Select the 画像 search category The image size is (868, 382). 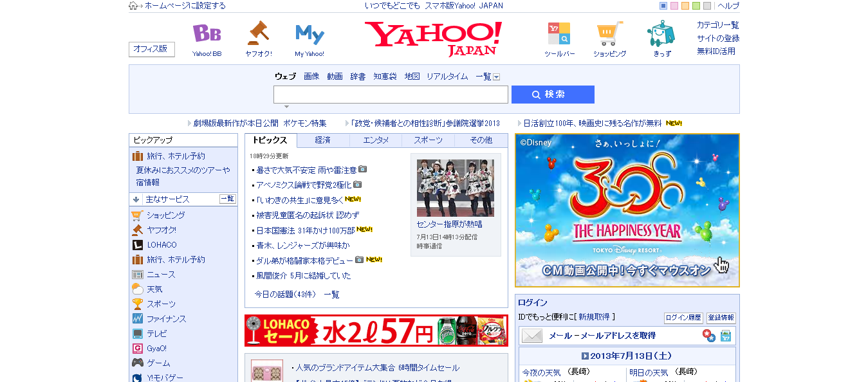coord(311,77)
